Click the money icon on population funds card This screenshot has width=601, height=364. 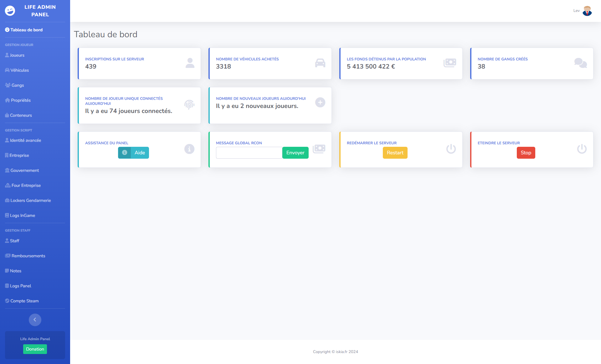pos(450,63)
